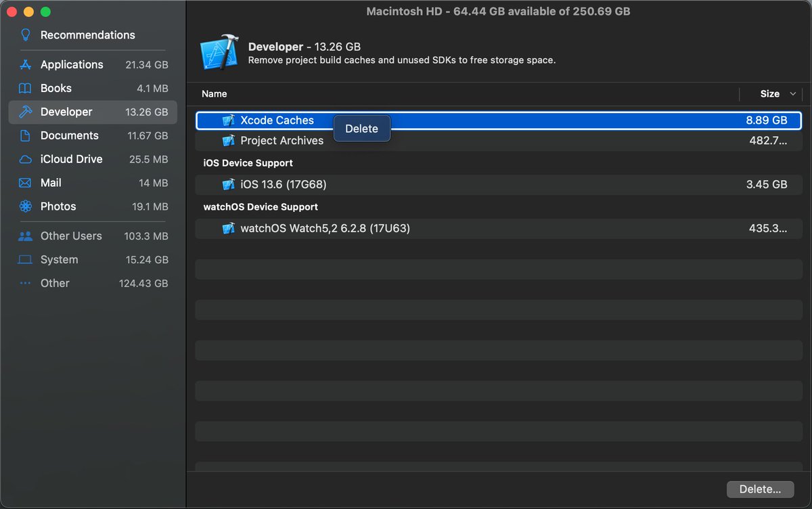Choose Delete from the context menu

362,129
